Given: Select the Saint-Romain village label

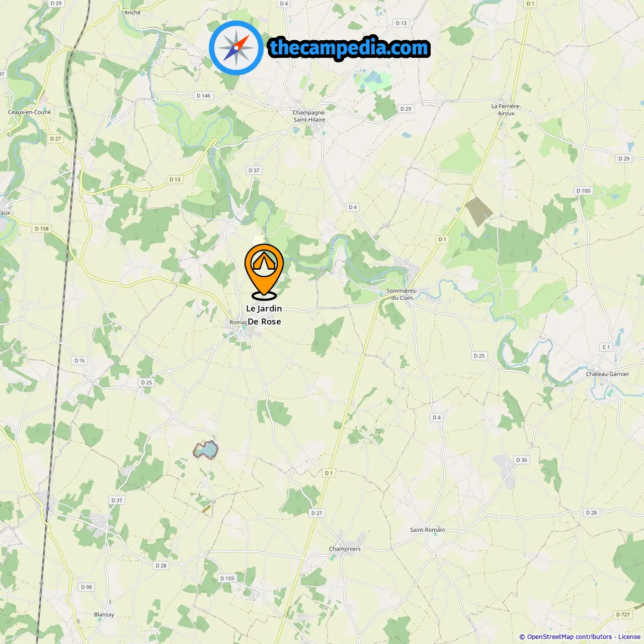Looking at the screenshot, I should 427,530.
